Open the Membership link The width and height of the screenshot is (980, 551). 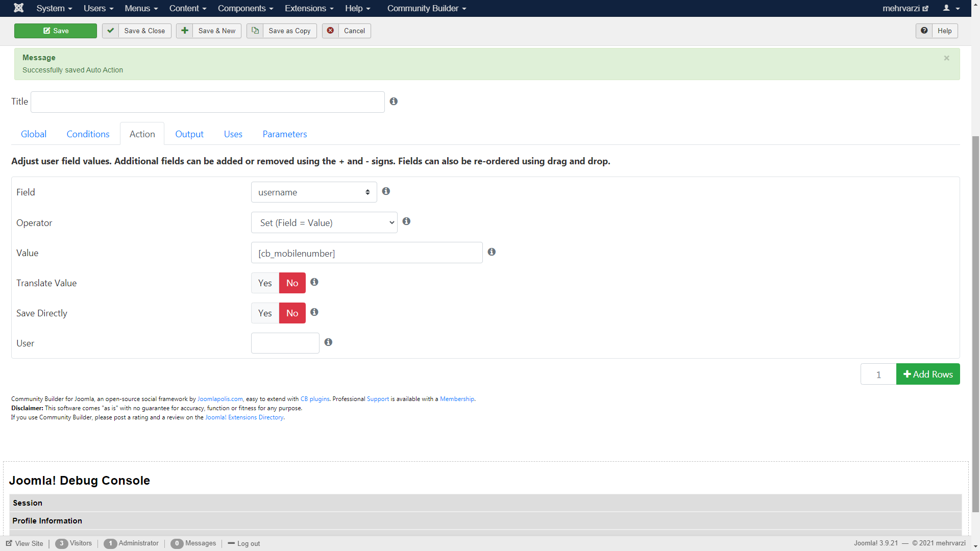(457, 399)
